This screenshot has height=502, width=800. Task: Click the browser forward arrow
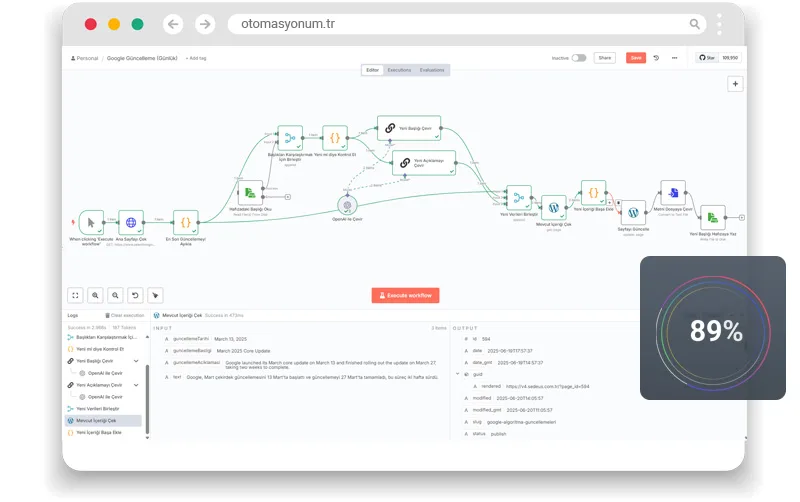[205, 24]
